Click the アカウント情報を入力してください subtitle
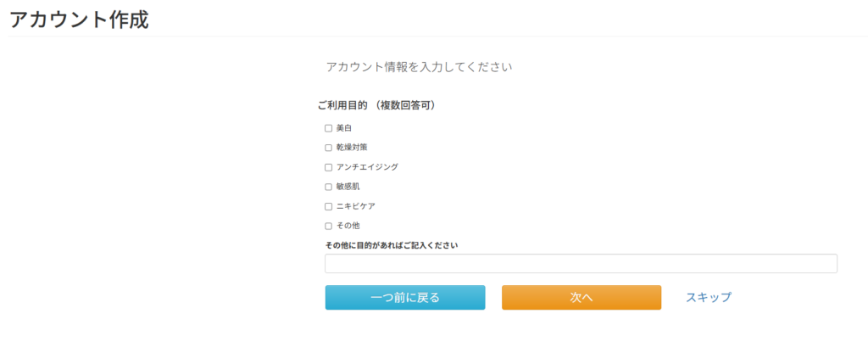This screenshot has height=353, width=868. 419,66
